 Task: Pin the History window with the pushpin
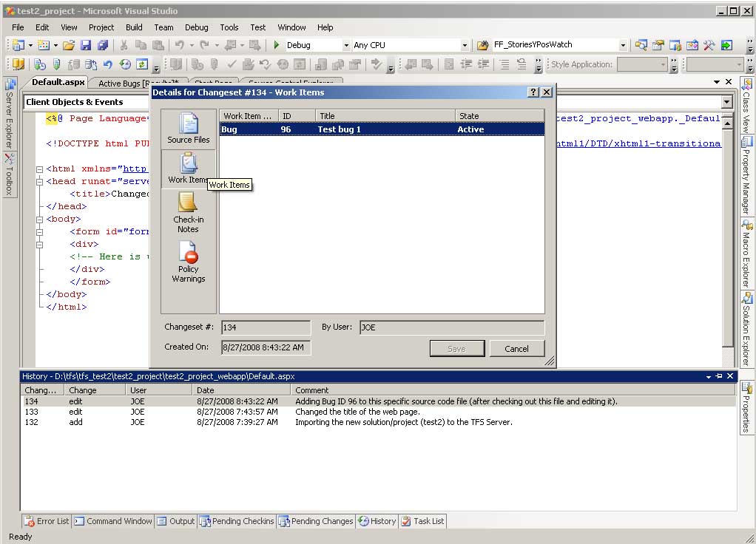pos(719,375)
